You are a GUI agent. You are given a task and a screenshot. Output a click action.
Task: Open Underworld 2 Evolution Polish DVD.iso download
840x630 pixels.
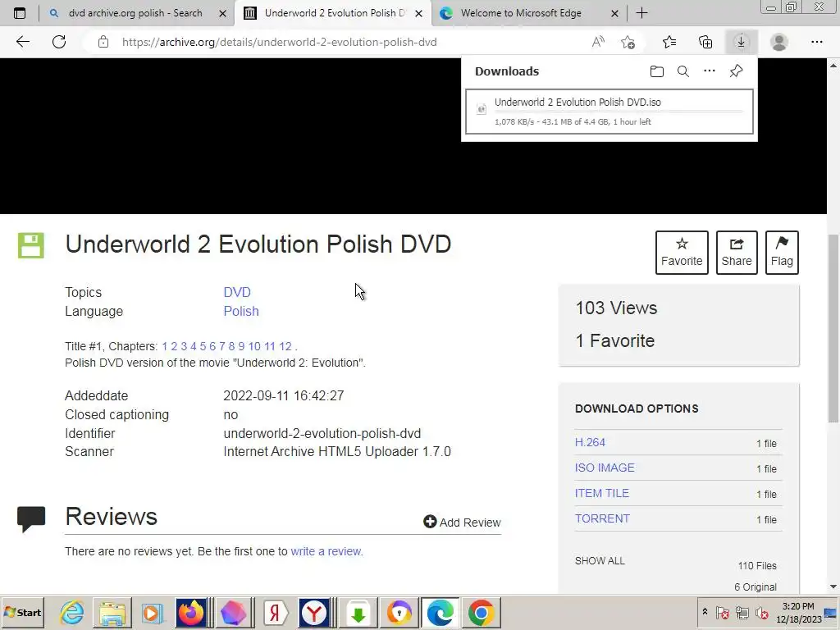[x=609, y=112]
